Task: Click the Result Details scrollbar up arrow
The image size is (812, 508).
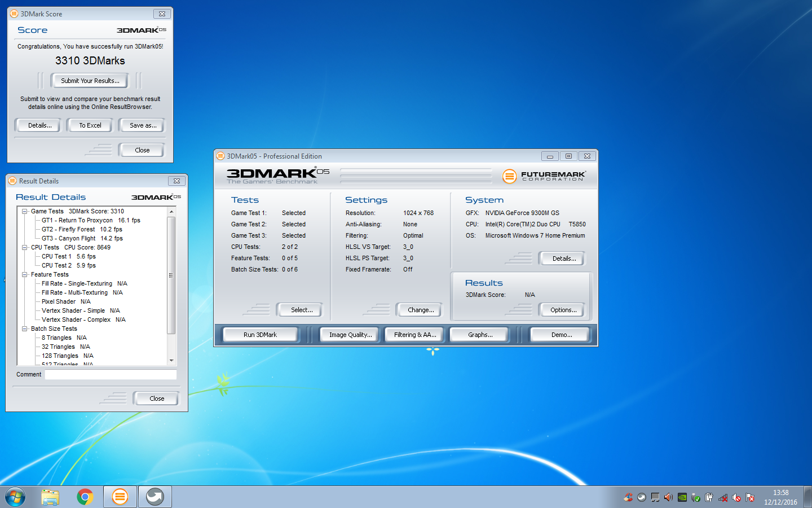Action: (x=171, y=212)
